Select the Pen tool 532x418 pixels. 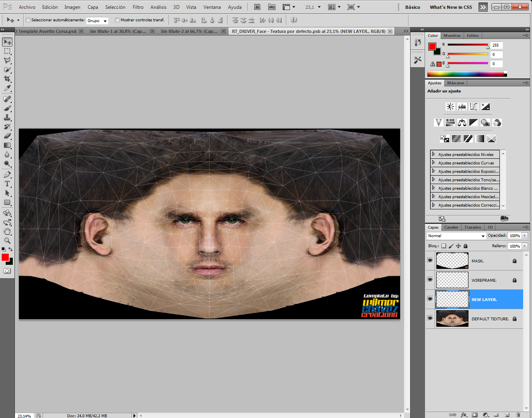point(7,174)
